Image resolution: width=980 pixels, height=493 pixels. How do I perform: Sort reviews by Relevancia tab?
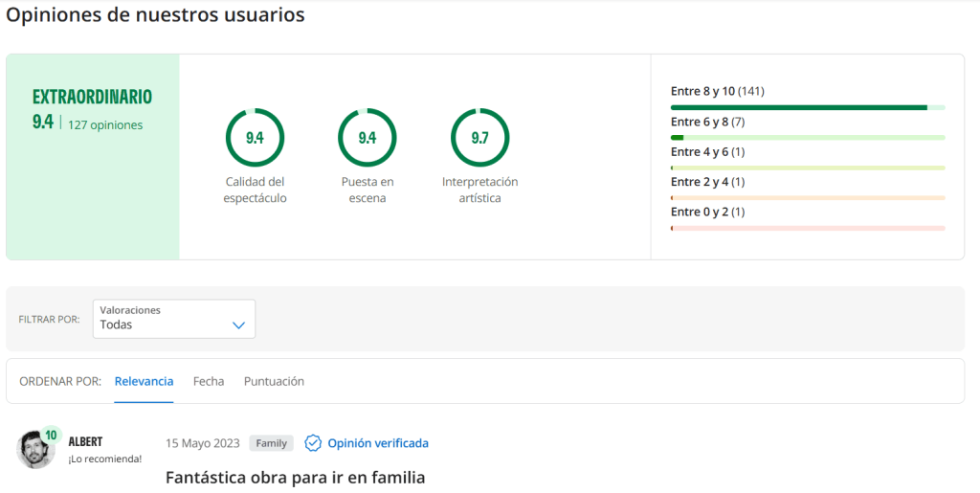144,381
